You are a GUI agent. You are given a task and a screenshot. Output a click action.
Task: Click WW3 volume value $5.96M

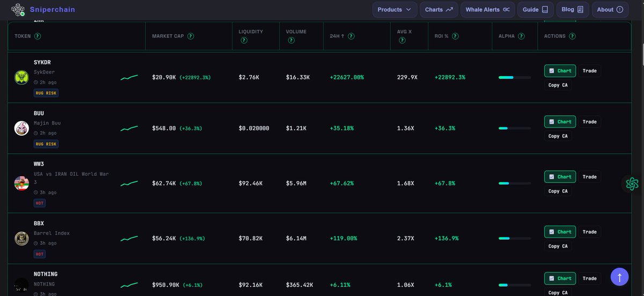click(296, 183)
